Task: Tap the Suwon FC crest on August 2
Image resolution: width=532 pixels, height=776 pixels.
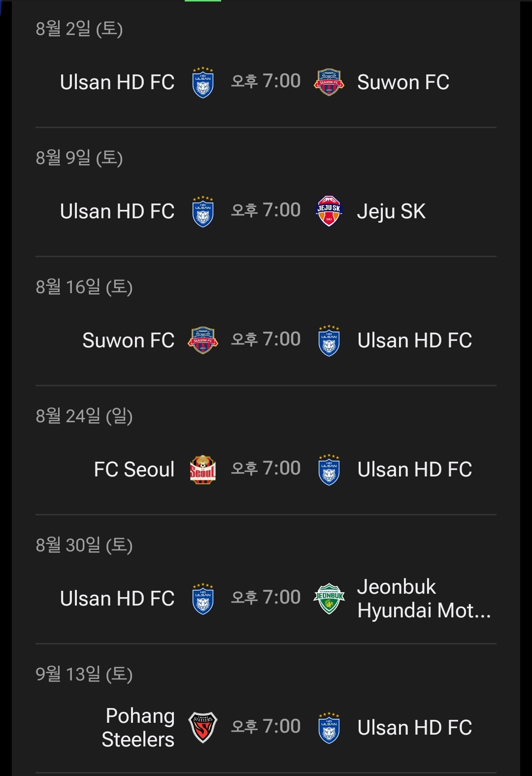Action: coord(329,82)
